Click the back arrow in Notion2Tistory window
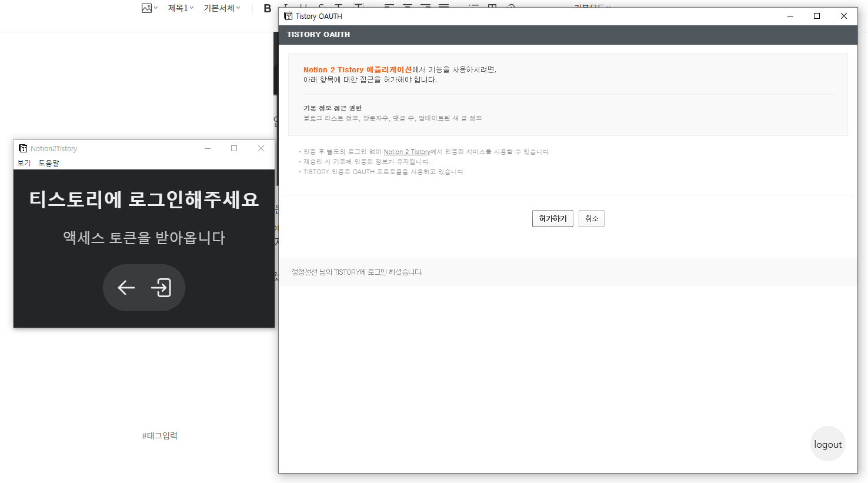The height and width of the screenshot is (483, 868). click(x=126, y=288)
